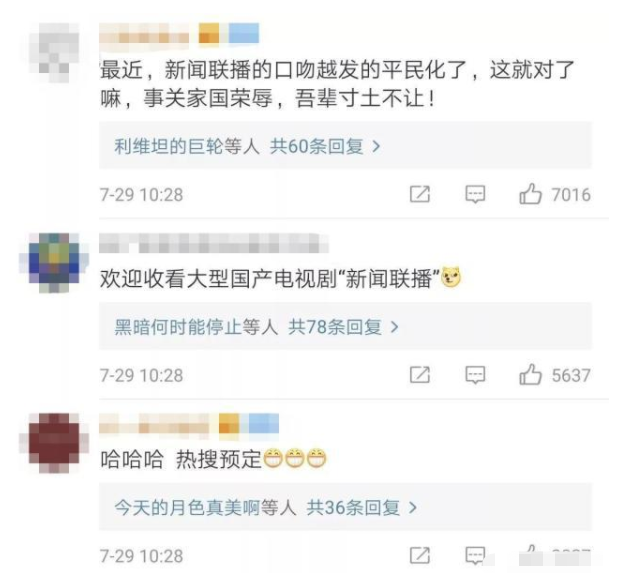Expand 共36条回复 replies
This screenshot has width=620, height=573.
pos(361,507)
